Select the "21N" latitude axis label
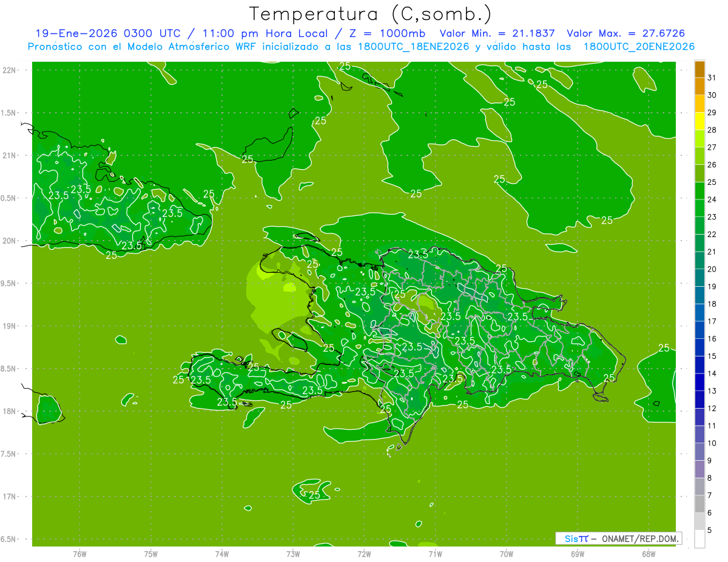 coord(10,155)
